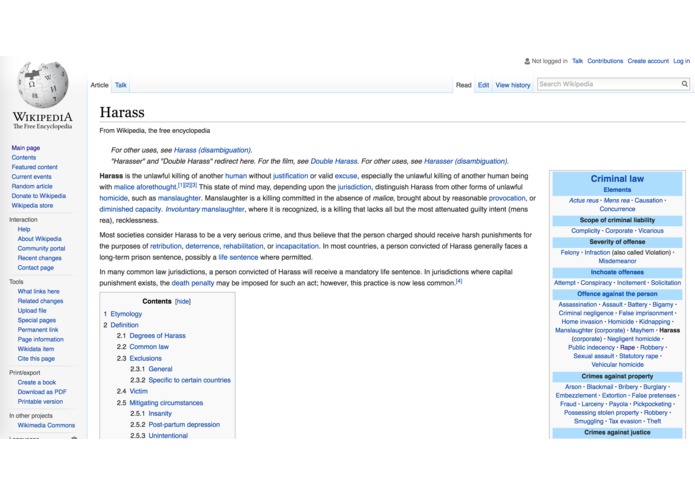Open the top-right user Talk link

[577, 61]
